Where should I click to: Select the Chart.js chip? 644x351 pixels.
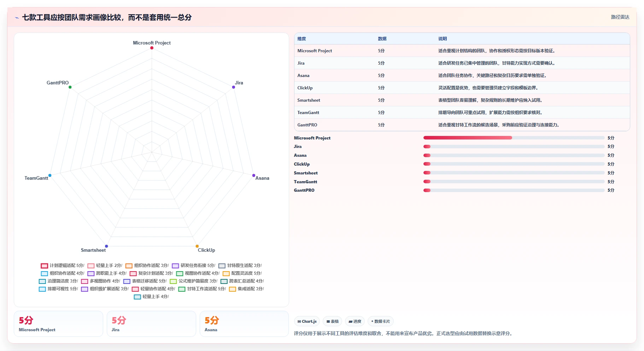point(307,321)
